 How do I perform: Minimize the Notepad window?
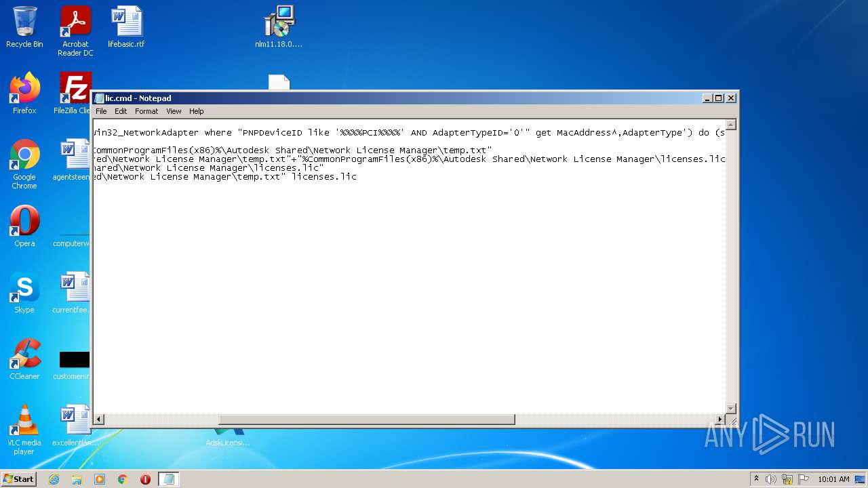tap(708, 98)
